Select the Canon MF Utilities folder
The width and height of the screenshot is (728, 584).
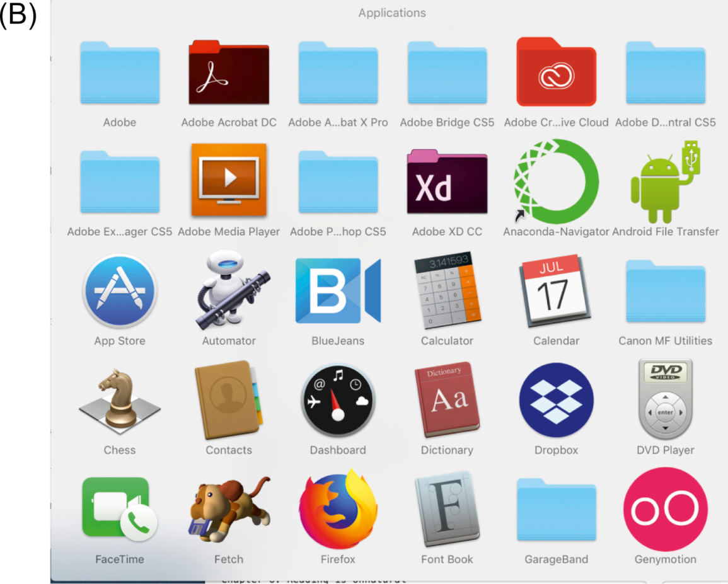click(666, 291)
